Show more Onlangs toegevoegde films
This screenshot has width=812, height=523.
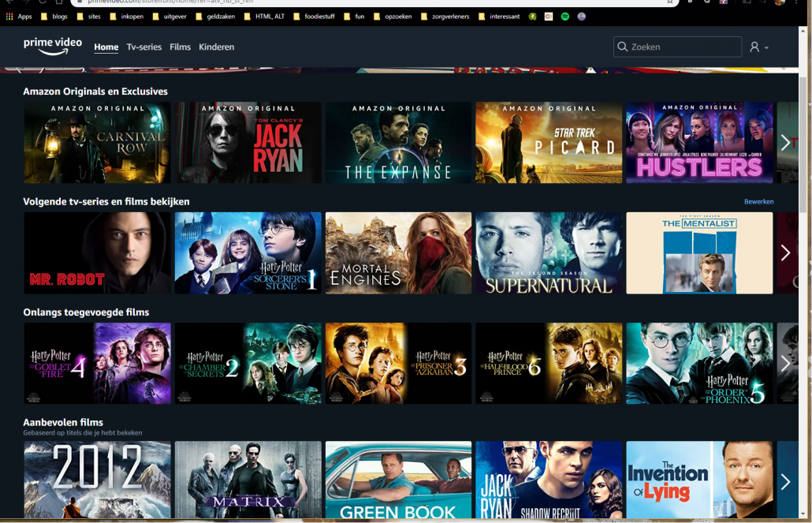coord(785,364)
